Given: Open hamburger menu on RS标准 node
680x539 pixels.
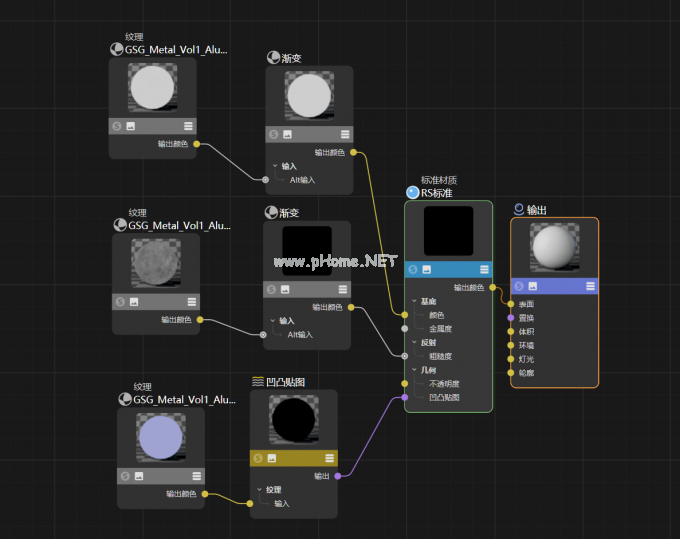Looking at the screenshot, I should pyautogui.click(x=484, y=270).
